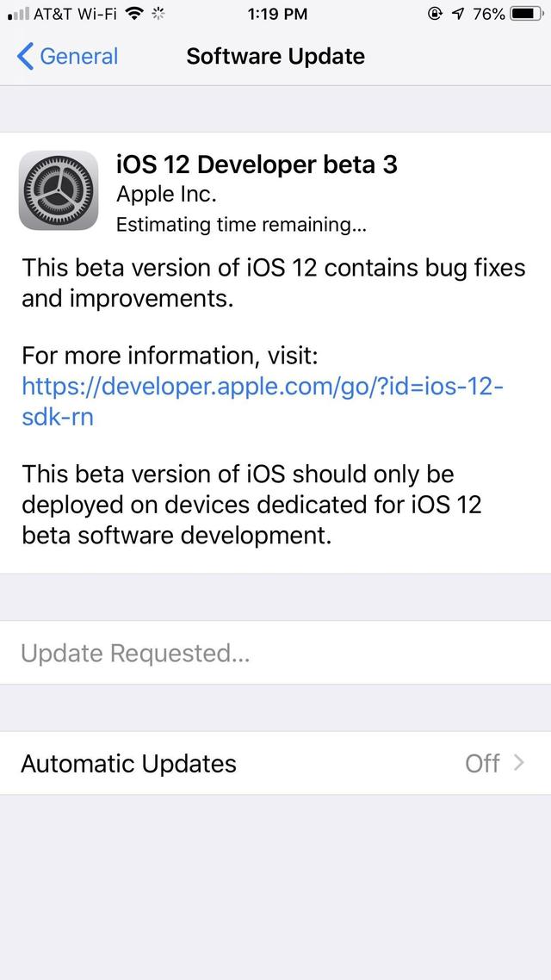Open the Automatic Updates setting
551x980 pixels.
(x=129, y=764)
